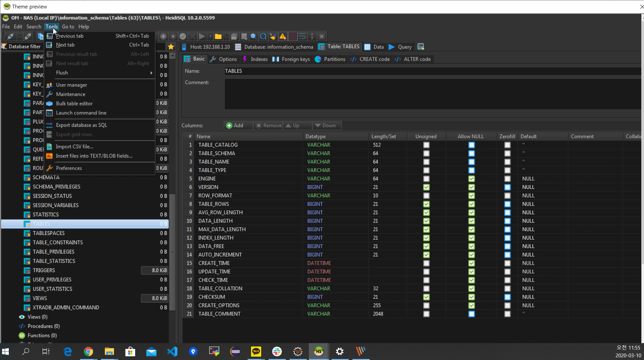Click the table tree scroll-up arrow
The height and width of the screenshot is (360, 644).
pos(172,56)
